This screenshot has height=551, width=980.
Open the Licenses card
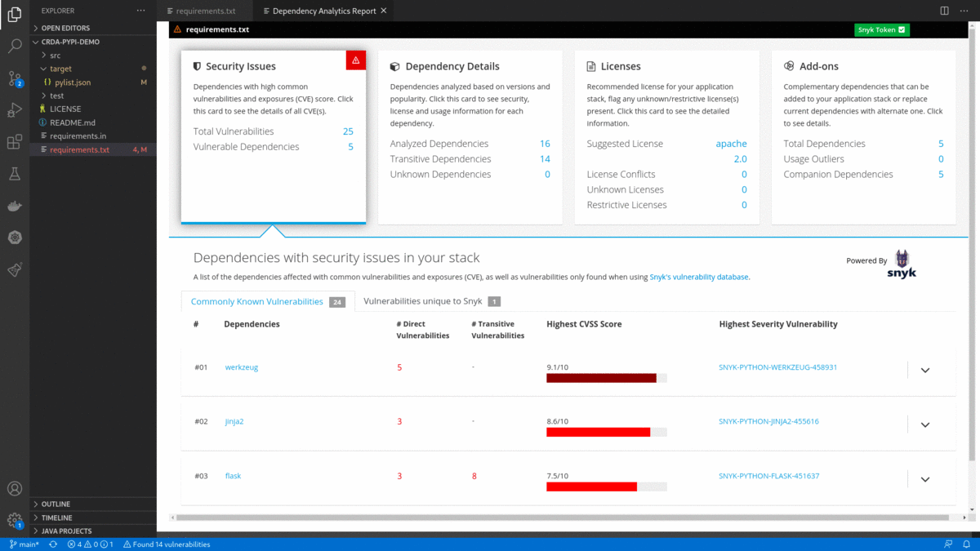667,136
